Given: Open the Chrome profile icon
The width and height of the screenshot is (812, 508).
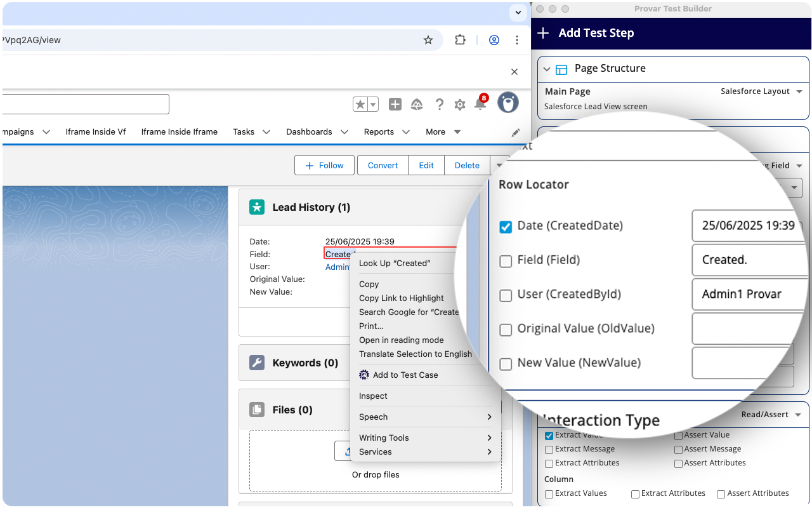Looking at the screenshot, I should click(x=494, y=40).
